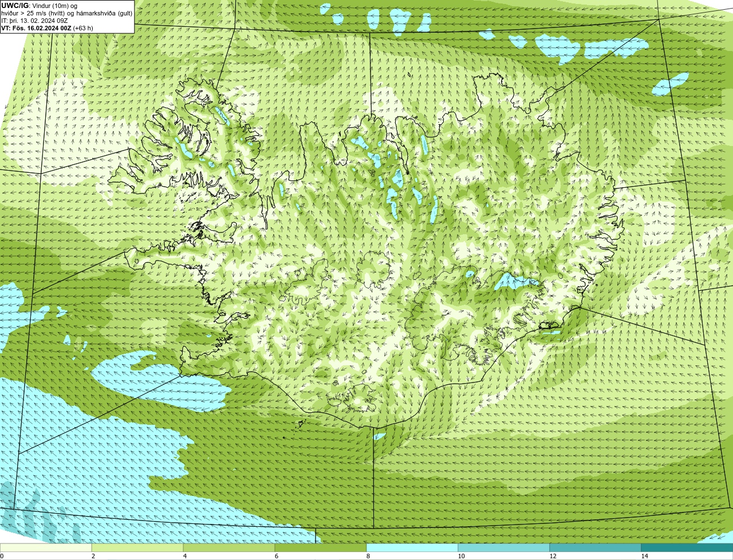Pick the pale yellow 0–2 m/s color bar segment
Screen dimensions: 733x560
pos(46,548)
